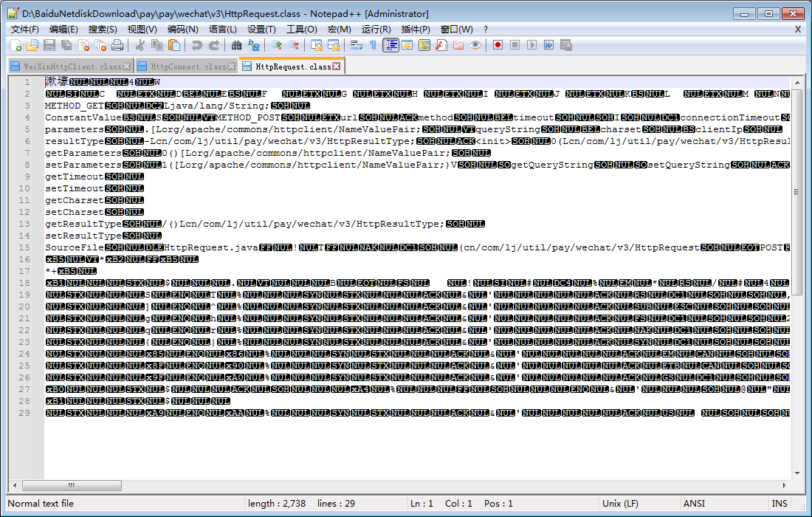This screenshot has width=812, height=517.
Task: Open the 插件(P) menu
Action: point(416,30)
